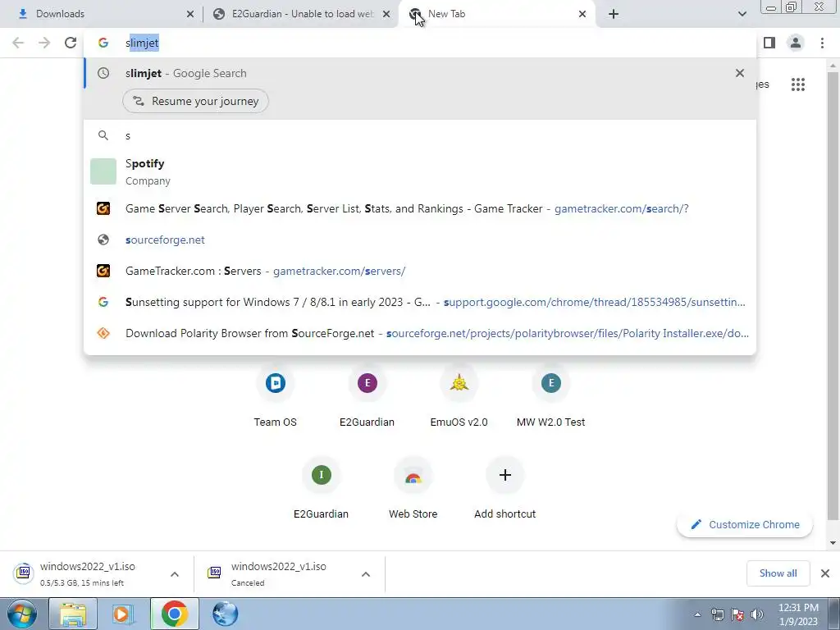840x630 pixels.
Task: Expand options for downloading windows2022_v1.iso
Action: point(175,574)
